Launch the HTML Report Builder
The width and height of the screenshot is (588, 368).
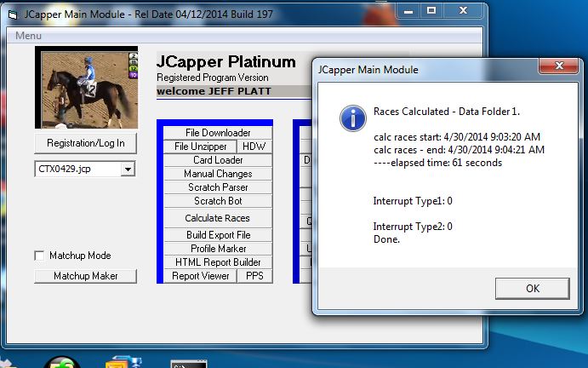218,262
